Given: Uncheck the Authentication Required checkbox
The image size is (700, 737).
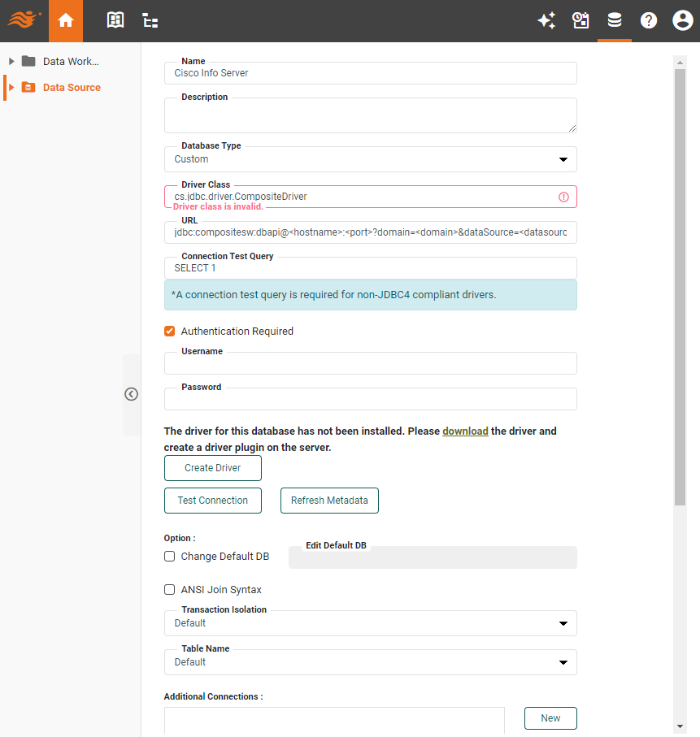Looking at the screenshot, I should [x=169, y=331].
